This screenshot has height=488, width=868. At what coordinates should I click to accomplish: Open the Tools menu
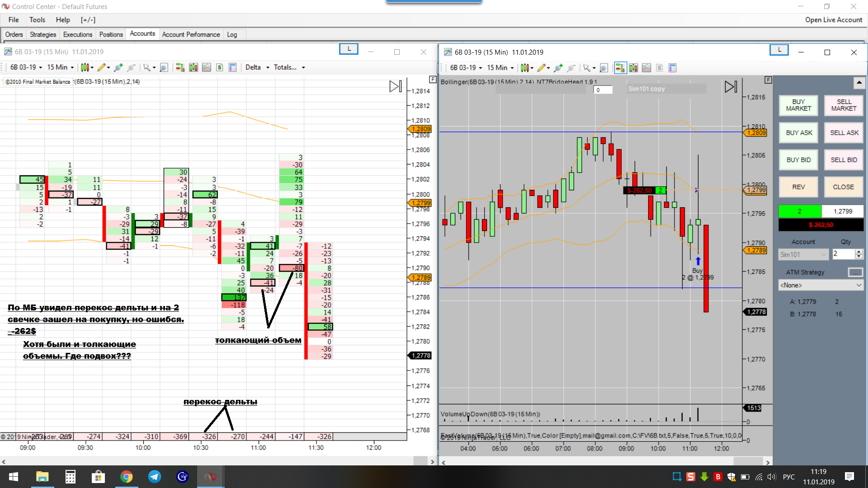[x=37, y=20]
